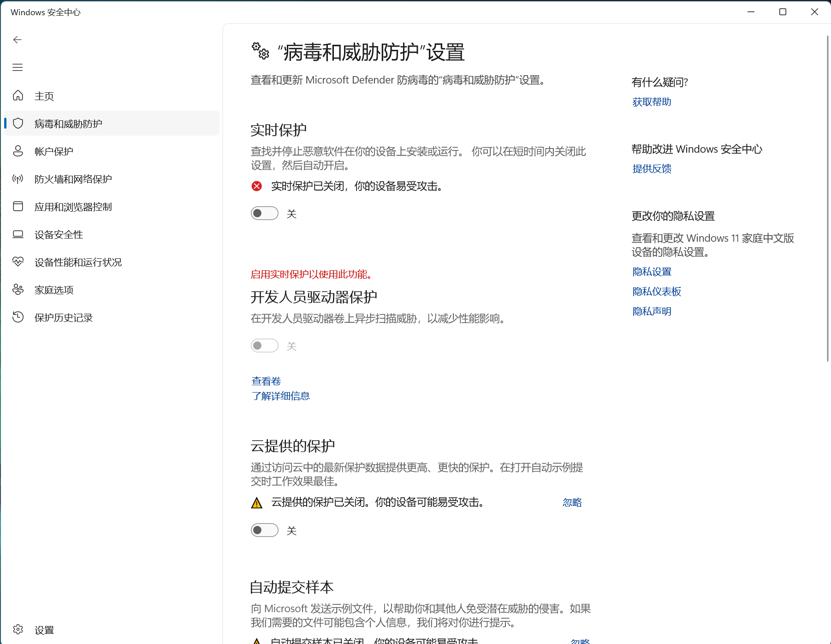Click the wireless icon for 防火墙和网络保护

point(18,179)
